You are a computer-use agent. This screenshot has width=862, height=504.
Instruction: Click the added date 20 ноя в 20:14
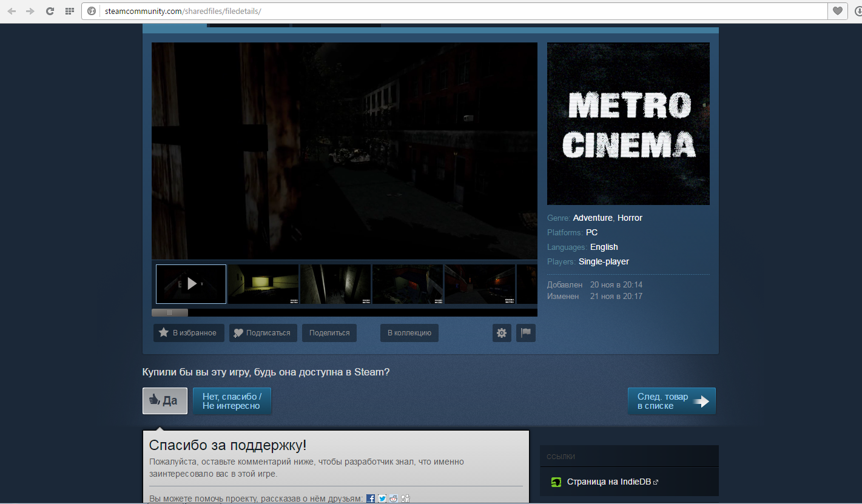pos(616,284)
